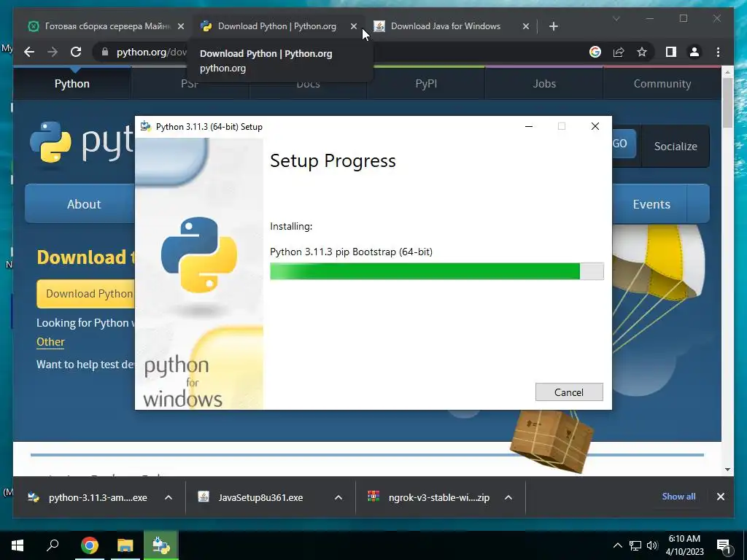Open network status tray icon
The height and width of the screenshot is (560, 747).
(635, 545)
